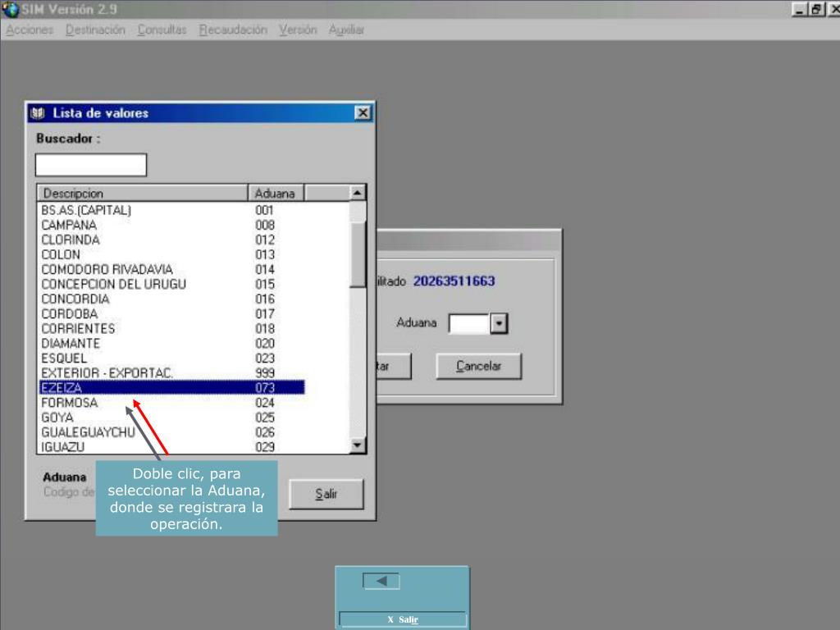The image size is (840, 630).
Task: Select ESQUEL in the list
Action: click(172, 358)
